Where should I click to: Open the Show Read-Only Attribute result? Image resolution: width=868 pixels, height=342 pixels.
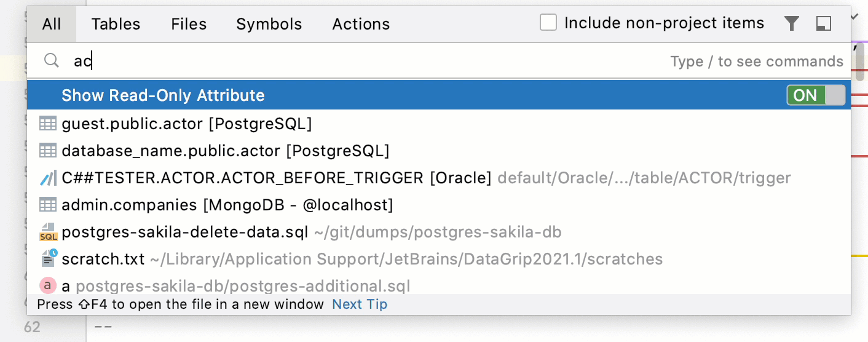click(163, 95)
